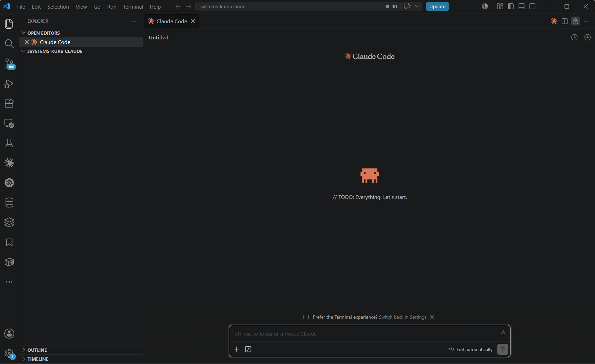Toggle editor group lock
The image size is (595, 364).
coord(575,21)
